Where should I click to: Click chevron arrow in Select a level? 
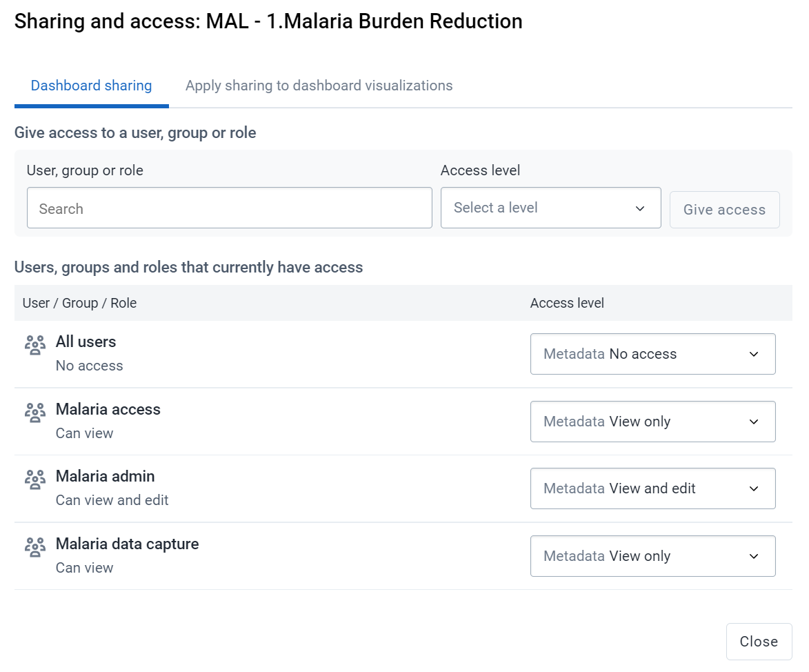click(x=640, y=208)
